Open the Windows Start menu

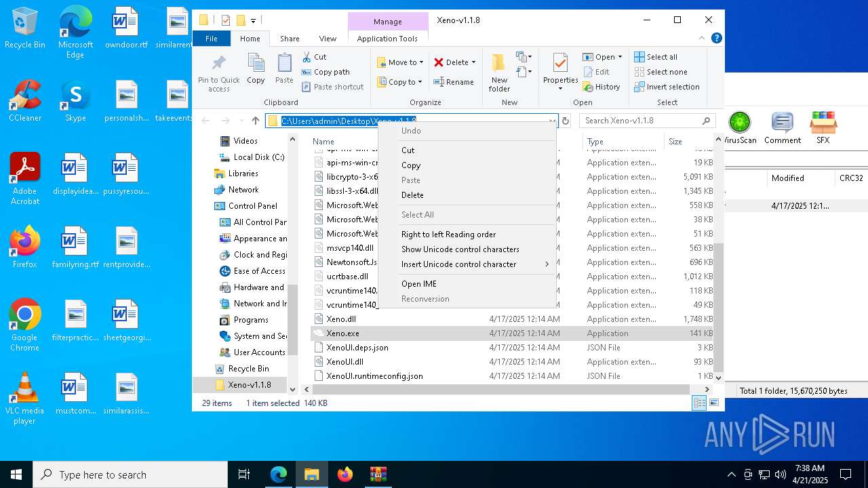coord(16,474)
